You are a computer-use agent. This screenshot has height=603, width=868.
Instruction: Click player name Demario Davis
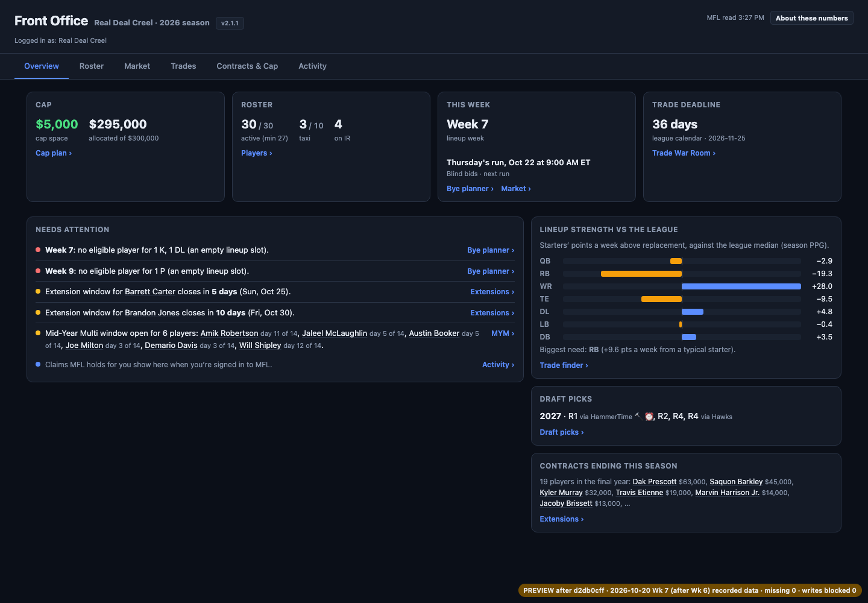171,346
